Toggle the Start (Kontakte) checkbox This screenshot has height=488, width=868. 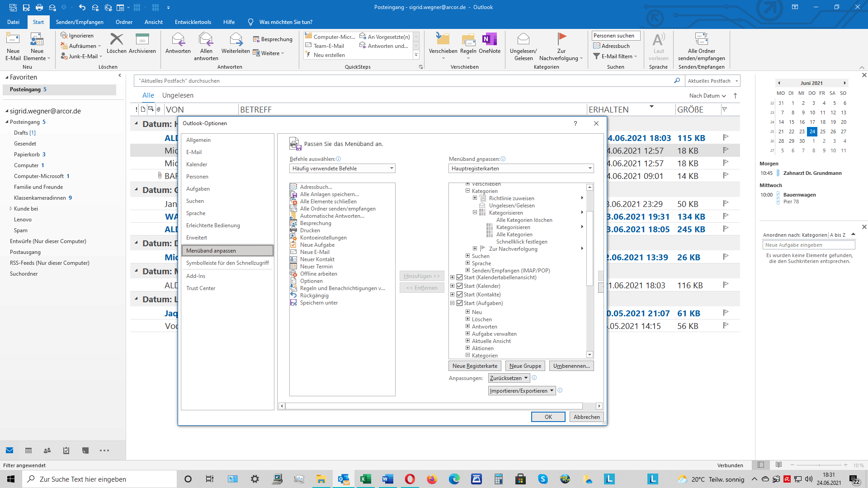pyautogui.click(x=459, y=295)
